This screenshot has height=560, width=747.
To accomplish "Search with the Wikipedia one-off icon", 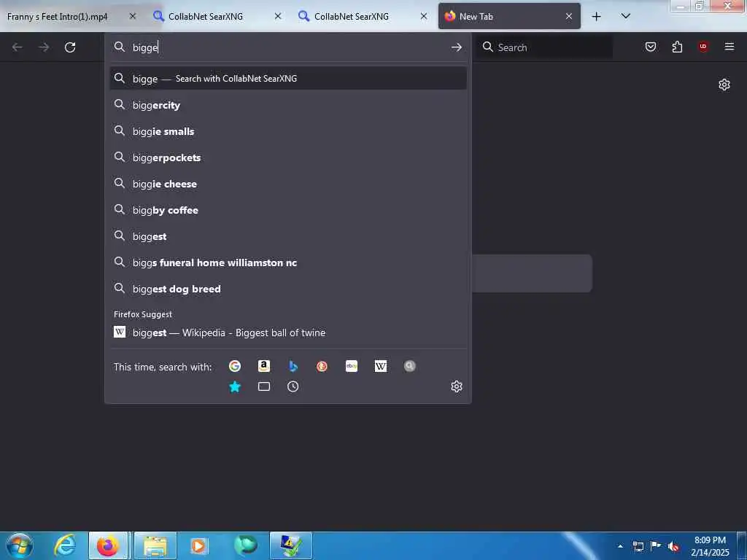I will pyautogui.click(x=381, y=366).
